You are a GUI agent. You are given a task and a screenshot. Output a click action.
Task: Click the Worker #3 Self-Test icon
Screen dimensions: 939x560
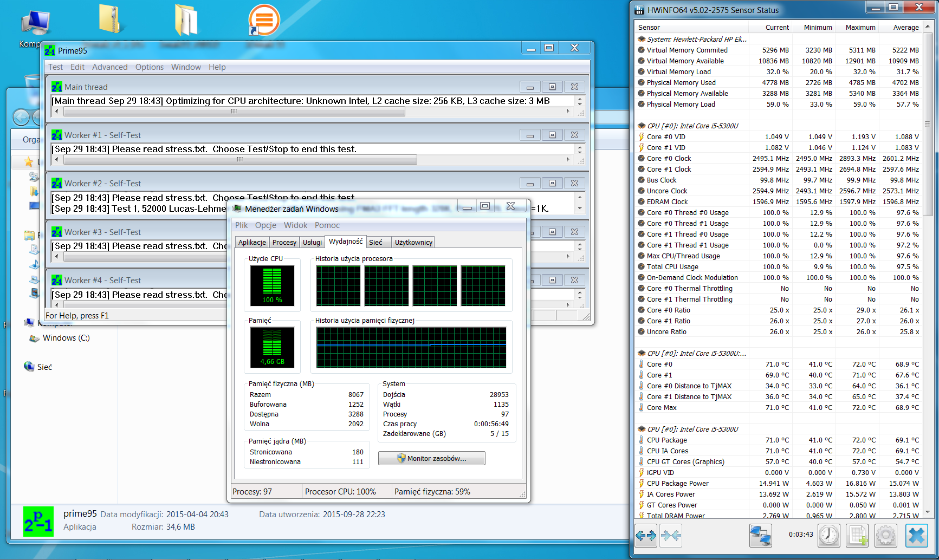click(57, 232)
